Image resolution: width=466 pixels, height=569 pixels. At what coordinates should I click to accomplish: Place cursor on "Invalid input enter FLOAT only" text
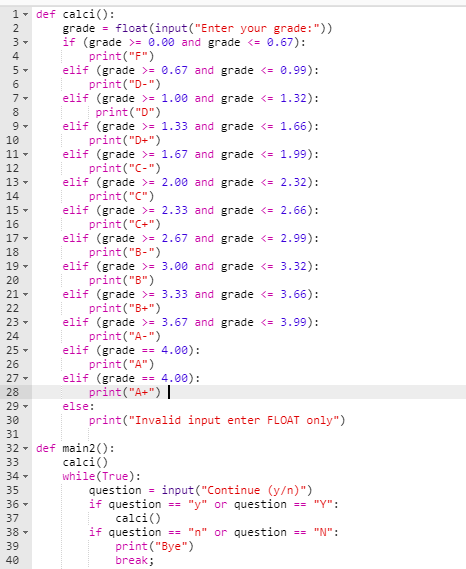coord(234,420)
